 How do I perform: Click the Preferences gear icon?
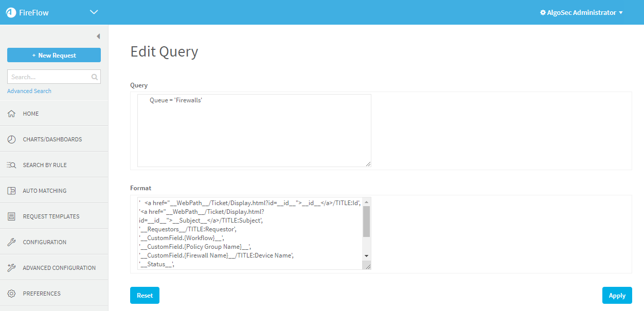coord(11,294)
